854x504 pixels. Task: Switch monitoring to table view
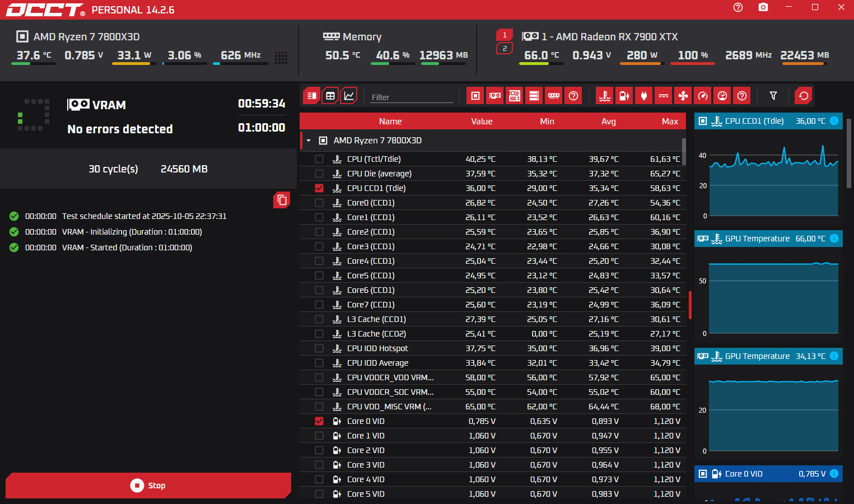(330, 96)
